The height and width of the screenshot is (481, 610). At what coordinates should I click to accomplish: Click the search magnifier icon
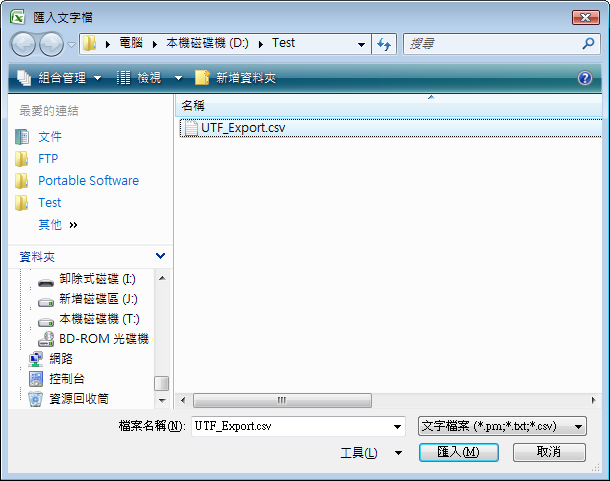point(588,44)
